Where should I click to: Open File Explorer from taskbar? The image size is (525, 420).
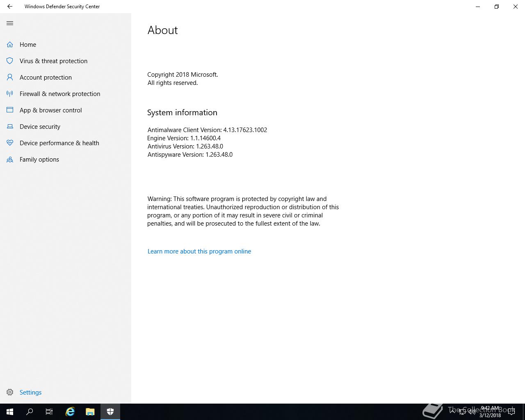tap(90, 412)
